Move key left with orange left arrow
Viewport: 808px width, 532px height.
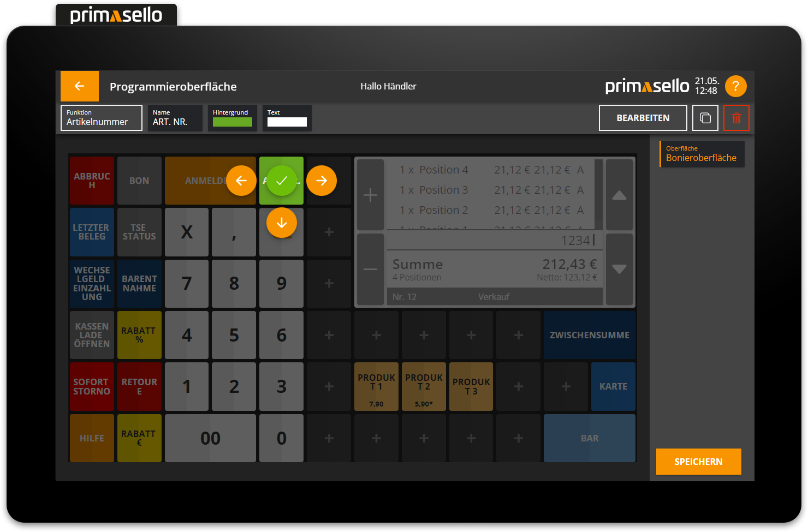[241, 181]
